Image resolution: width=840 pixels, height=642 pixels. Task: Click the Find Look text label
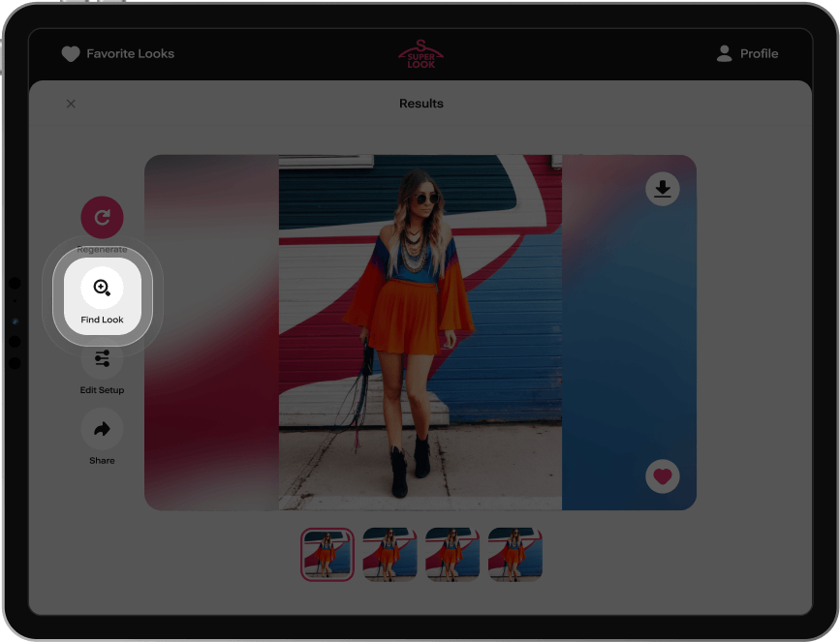click(x=102, y=320)
